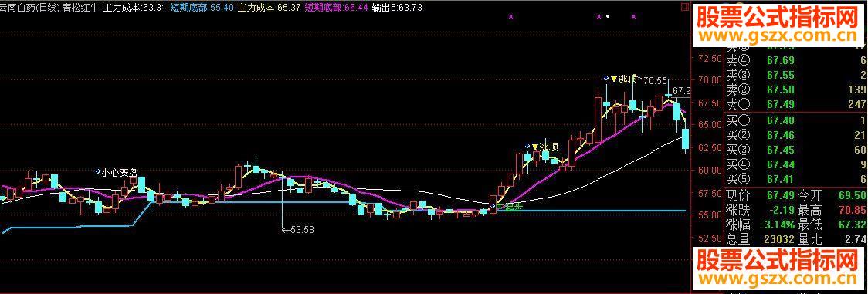This screenshot has width=868, height=294.
Task: Select the 卖③ ask row at 67.55
Action: 796,75
